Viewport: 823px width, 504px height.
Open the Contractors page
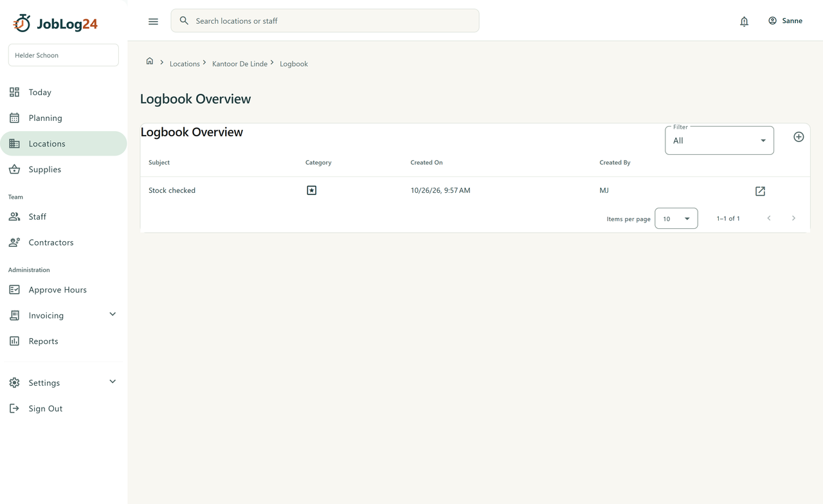(64, 242)
